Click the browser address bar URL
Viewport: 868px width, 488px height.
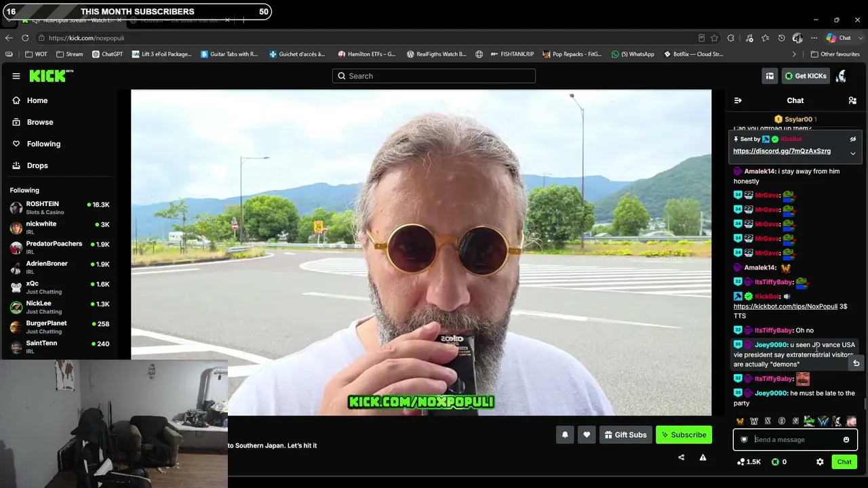click(x=86, y=38)
